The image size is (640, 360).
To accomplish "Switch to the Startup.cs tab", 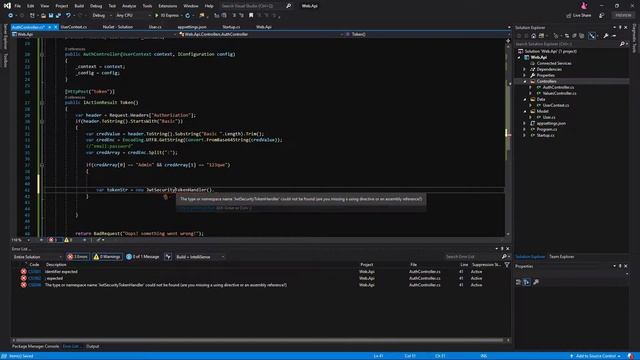I will 231,27.
